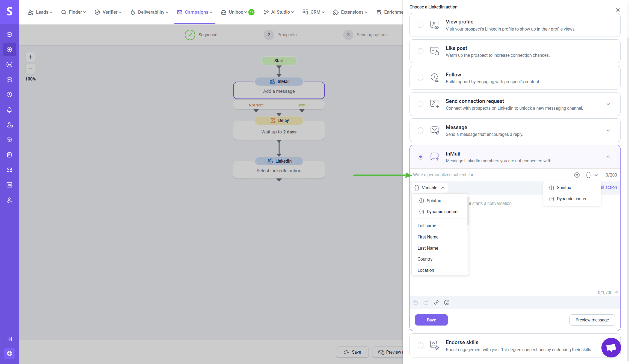Choose First Name from variable list
629x364 pixels.
[x=428, y=237]
